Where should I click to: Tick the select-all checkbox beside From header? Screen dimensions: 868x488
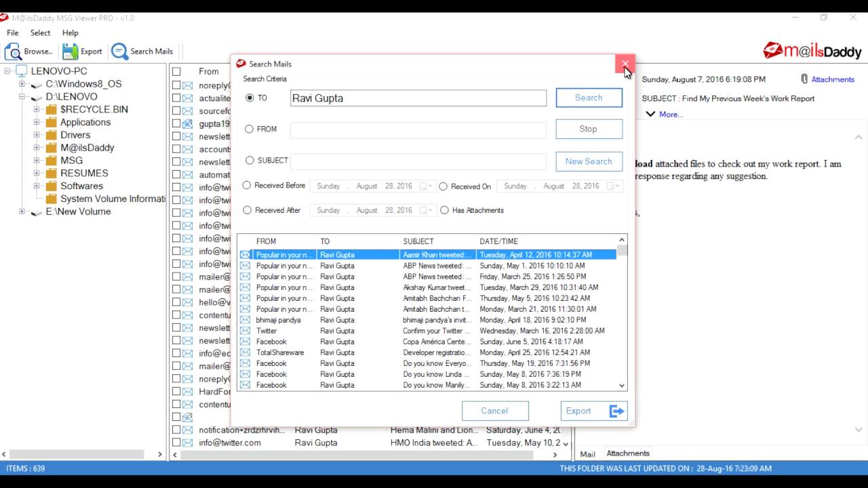[176, 71]
